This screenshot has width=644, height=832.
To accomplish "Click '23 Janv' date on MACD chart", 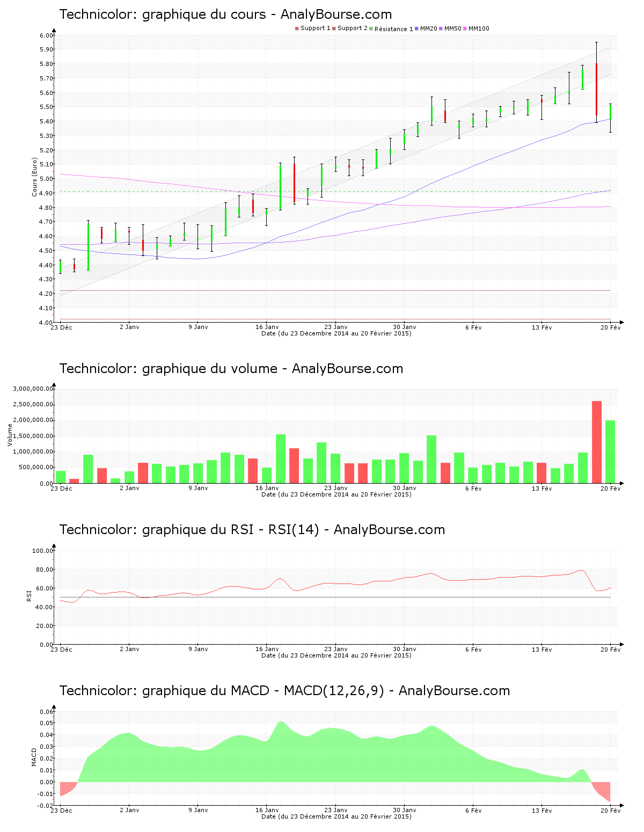I will [336, 810].
